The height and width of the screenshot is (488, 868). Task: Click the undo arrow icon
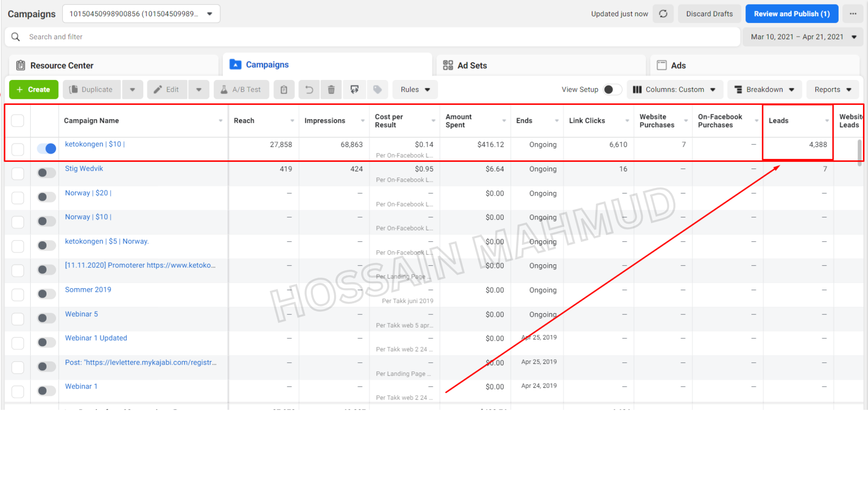[309, 89]
